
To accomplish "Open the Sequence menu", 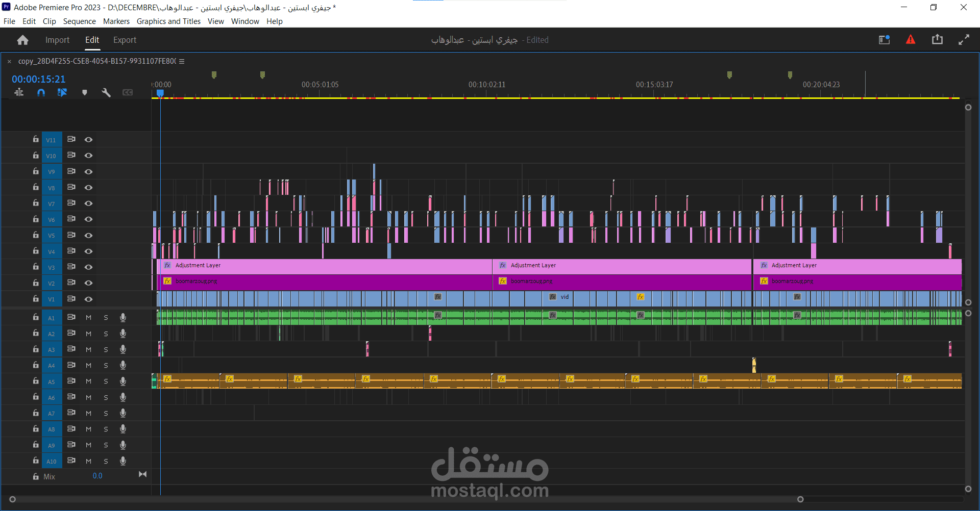I will coord(79,21).
